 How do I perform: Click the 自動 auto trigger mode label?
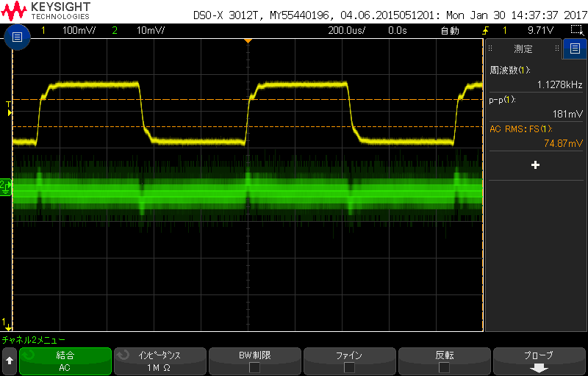click(x=449, y=30)
